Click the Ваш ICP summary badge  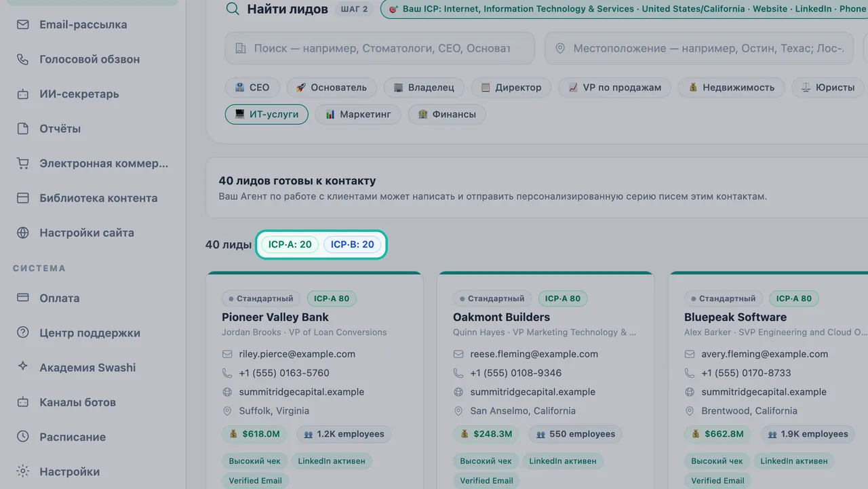click(x=625, y=9)
